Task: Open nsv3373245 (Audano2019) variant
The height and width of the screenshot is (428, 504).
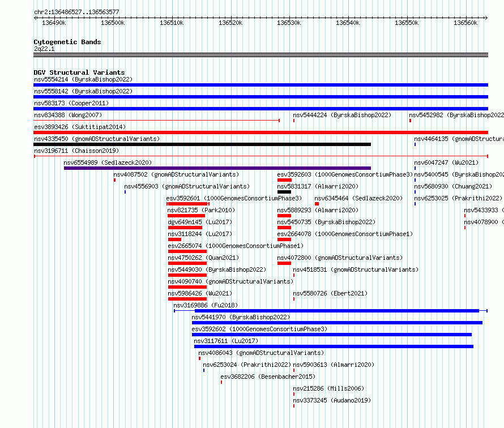Action: pyautogui.click(x=332, y=400)
